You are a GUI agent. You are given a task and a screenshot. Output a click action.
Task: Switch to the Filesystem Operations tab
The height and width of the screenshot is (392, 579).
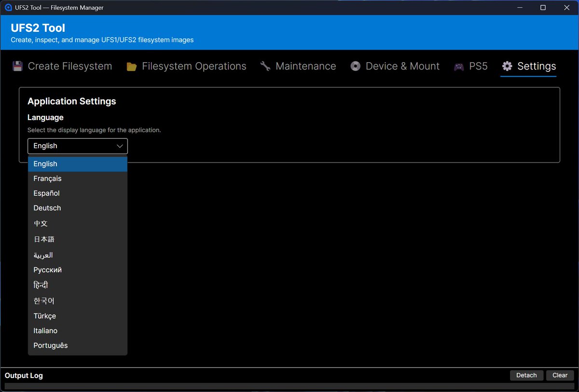(186, 67)
